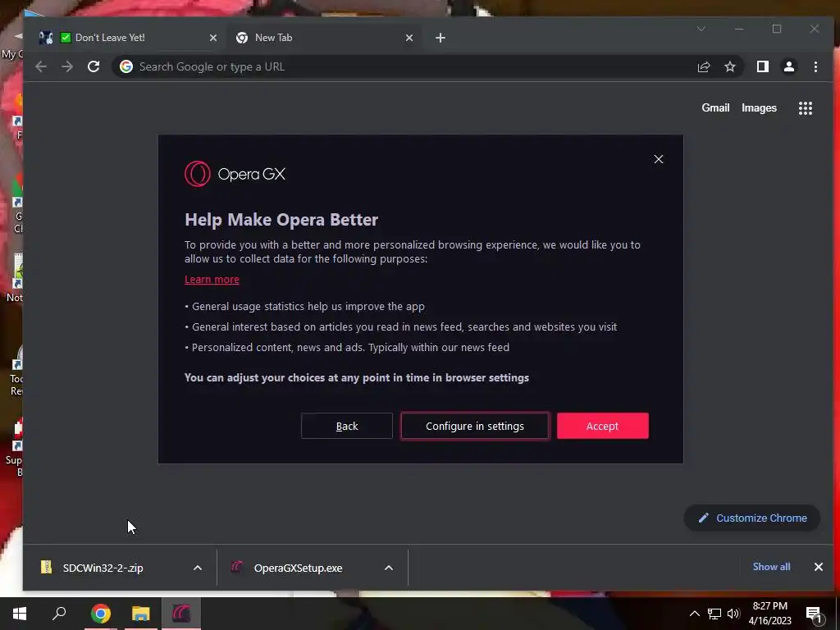Viewport: 840px width, 630px height.
Task: Open the notification center icon
Action: tap(815, 615)
